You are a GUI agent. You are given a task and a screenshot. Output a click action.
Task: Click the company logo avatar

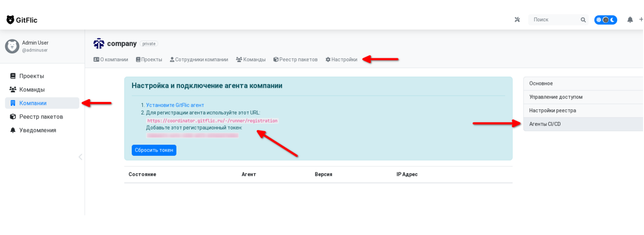pos(99,44)
